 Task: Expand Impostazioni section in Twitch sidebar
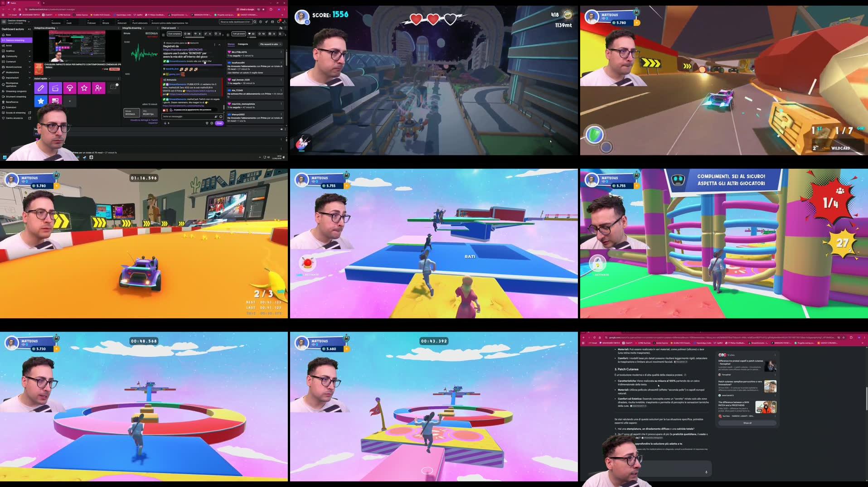16,78
